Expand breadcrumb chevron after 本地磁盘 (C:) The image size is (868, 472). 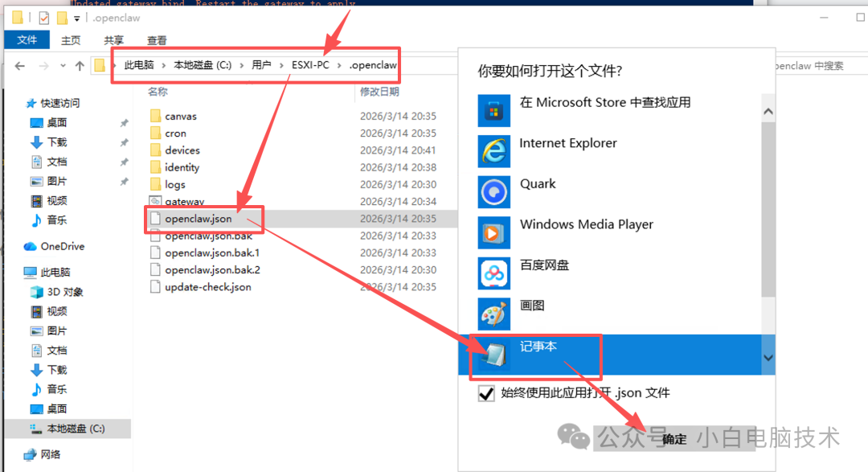coord(241,65)
